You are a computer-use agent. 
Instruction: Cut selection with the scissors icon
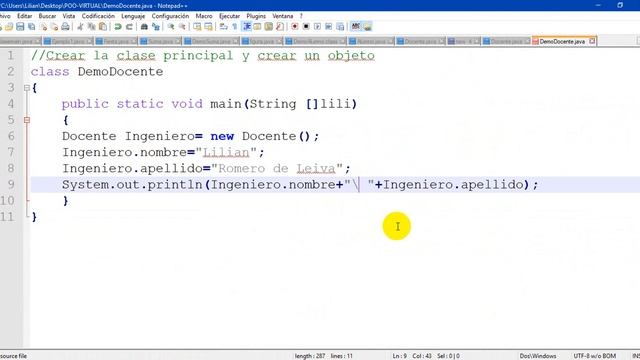pos(80,27)
